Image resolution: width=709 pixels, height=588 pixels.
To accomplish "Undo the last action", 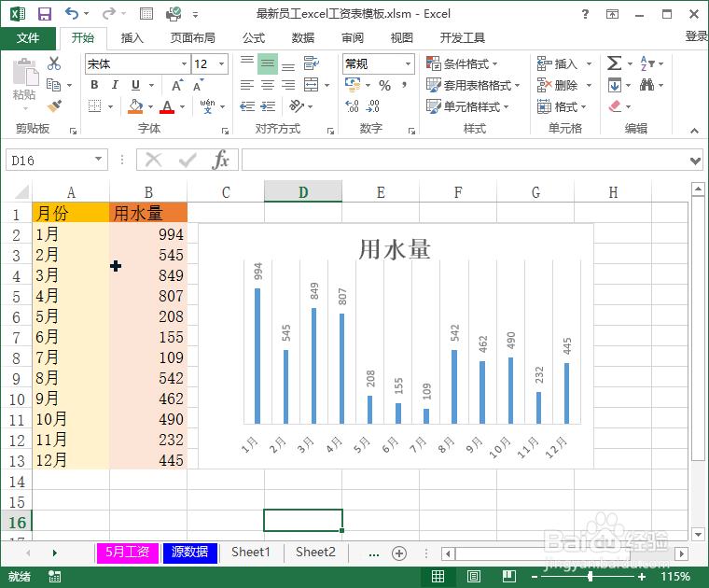I will coord(72,14).
